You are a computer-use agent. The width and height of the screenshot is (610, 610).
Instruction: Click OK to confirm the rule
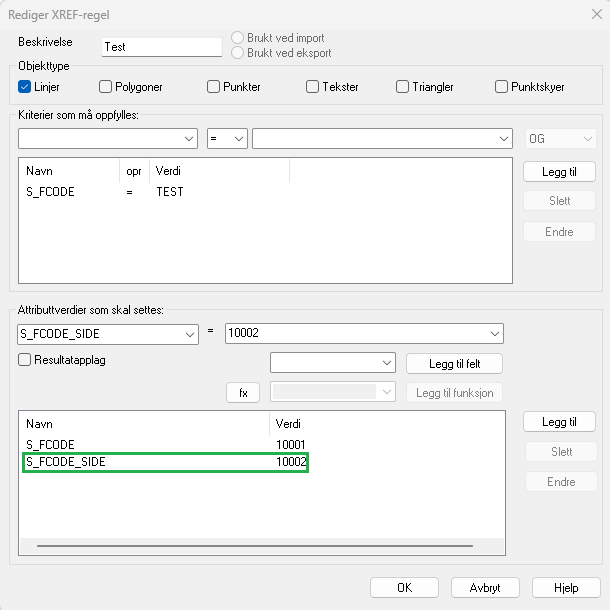pyautogui.click(x=404, y=587)
